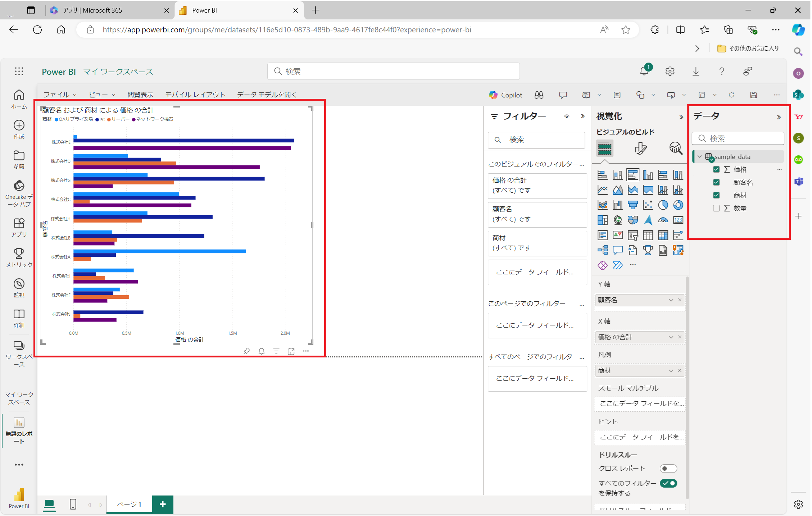The width and height of the screenshot is (812, 516).
Task: Select the matrix visual icon
Action: click(663, 235)
